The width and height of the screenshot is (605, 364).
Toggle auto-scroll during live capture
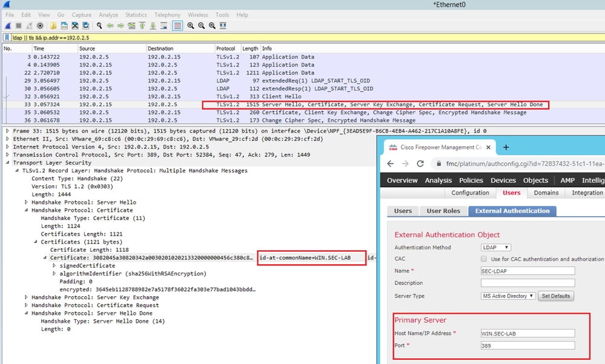coord(164,26)
